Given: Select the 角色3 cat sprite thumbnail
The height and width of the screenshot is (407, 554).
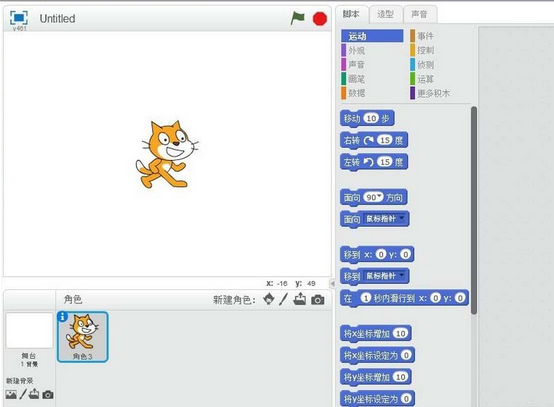Looking at the screenshot, I should 83,337.
